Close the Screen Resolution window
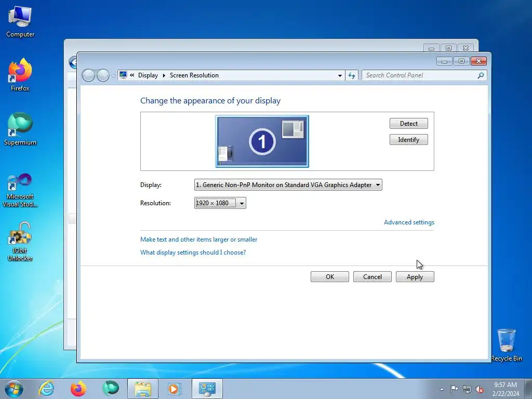 [478, 61]
